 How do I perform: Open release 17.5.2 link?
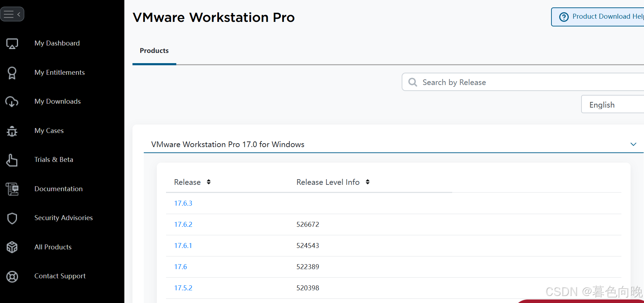point(183,288)
